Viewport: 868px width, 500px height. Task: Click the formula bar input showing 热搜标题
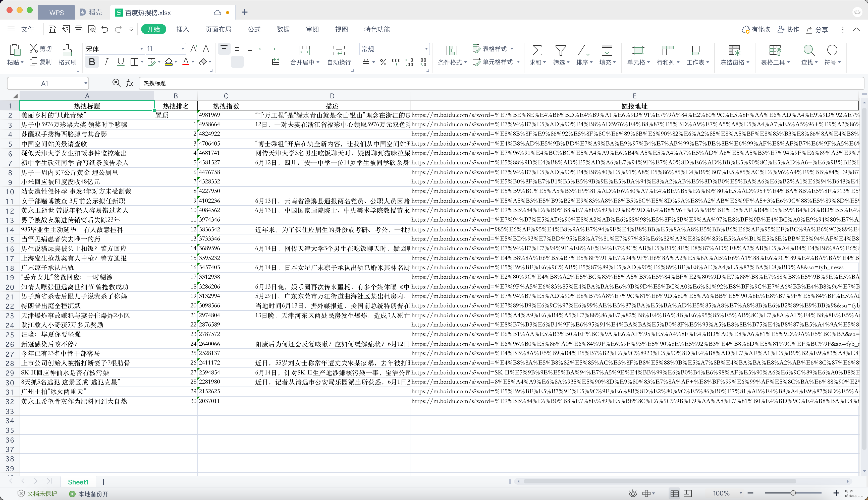(501, 83)
